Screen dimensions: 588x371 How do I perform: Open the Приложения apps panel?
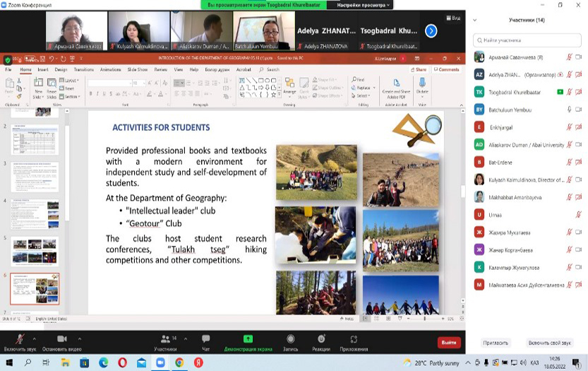(354, 339)
